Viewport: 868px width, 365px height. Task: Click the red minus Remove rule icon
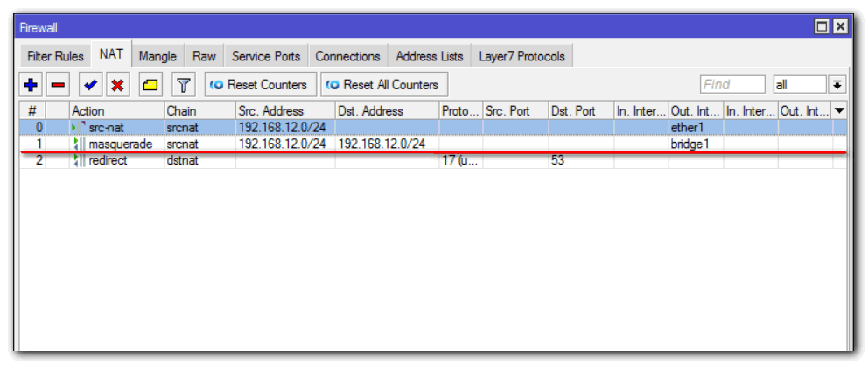58,85
